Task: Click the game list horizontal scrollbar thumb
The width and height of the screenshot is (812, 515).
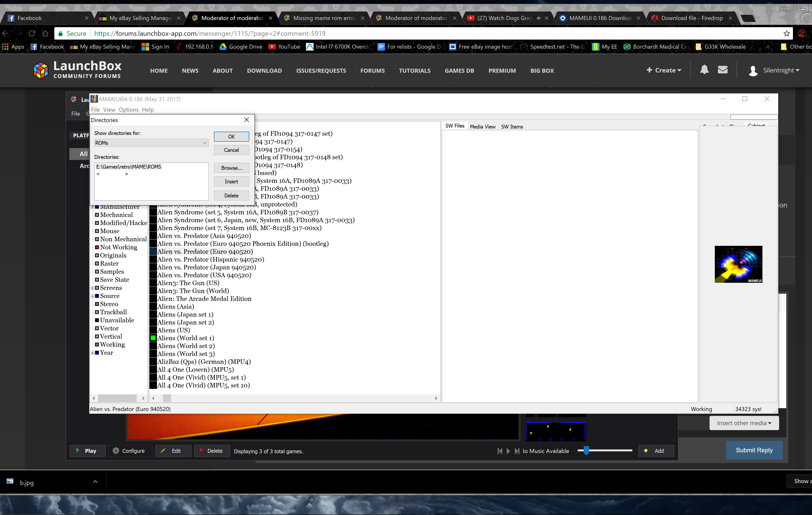Action: click(167, 398)
